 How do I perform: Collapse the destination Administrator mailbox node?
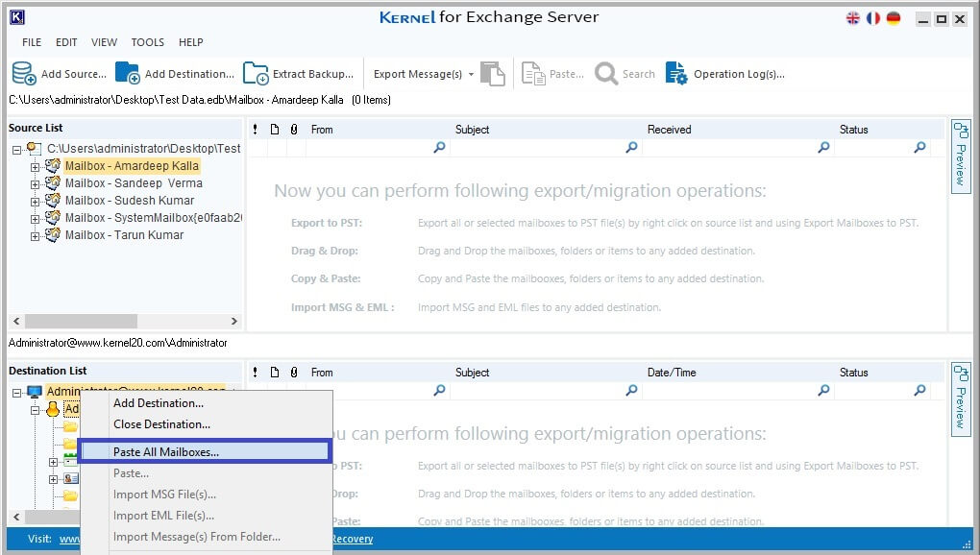click(35, 410)
